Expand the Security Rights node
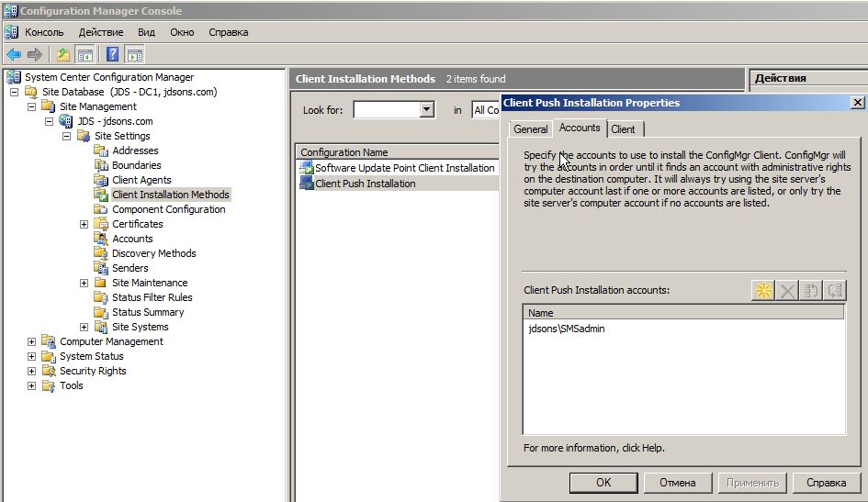This screenshot has width=868, height=502. tap(31, 371)
